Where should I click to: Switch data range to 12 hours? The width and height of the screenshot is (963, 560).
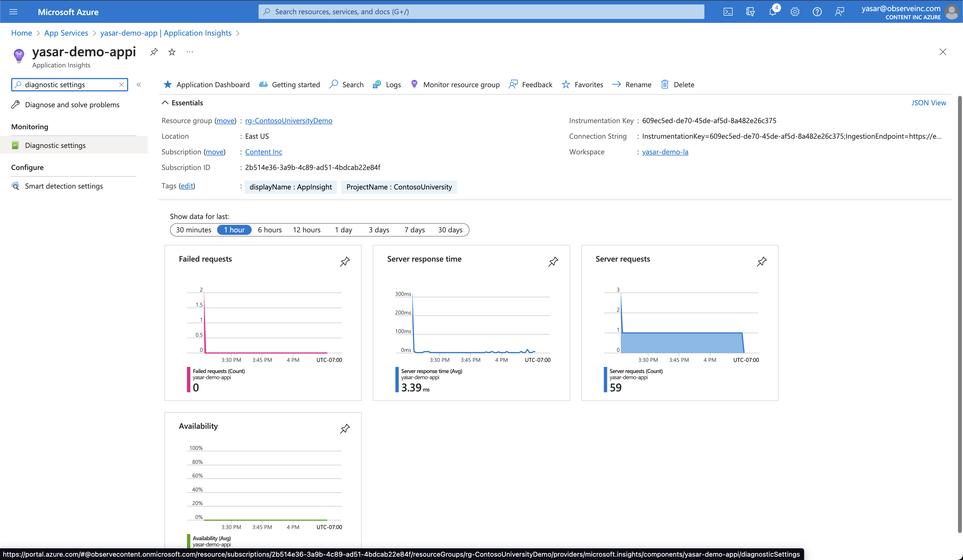[x=307, y=230]
